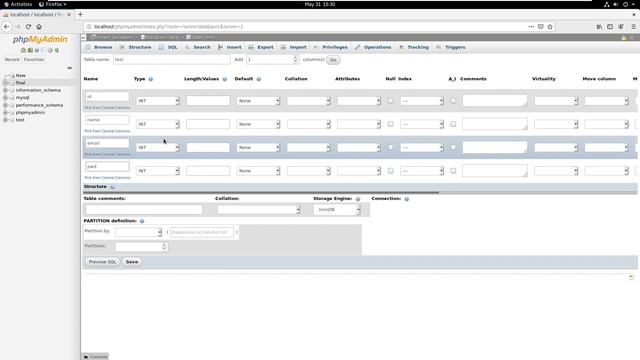Open the Type dropdown for the id column
This screenshot has width=640, height=360.
(x=158, y=101)
